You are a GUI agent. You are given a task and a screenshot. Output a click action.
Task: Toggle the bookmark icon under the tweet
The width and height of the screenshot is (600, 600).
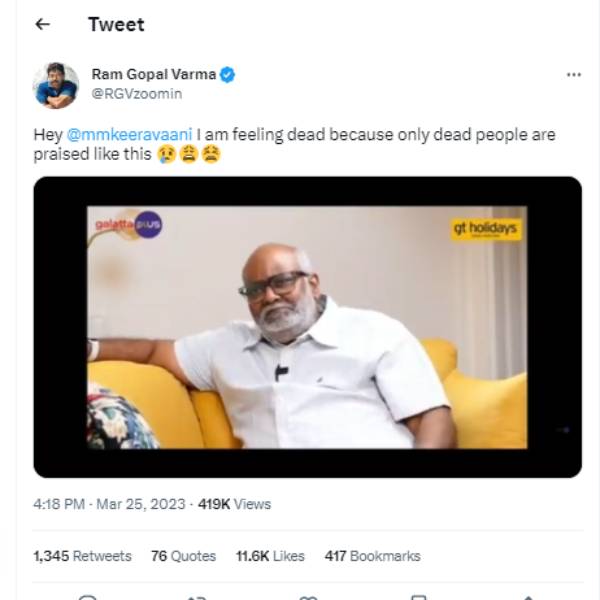(x=418, y=596)
